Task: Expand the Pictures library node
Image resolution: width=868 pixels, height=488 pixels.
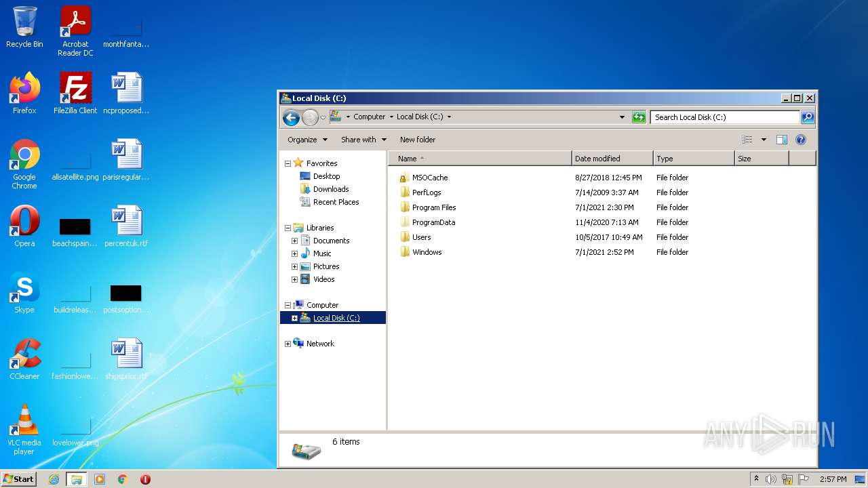Action: pos(294,266)
